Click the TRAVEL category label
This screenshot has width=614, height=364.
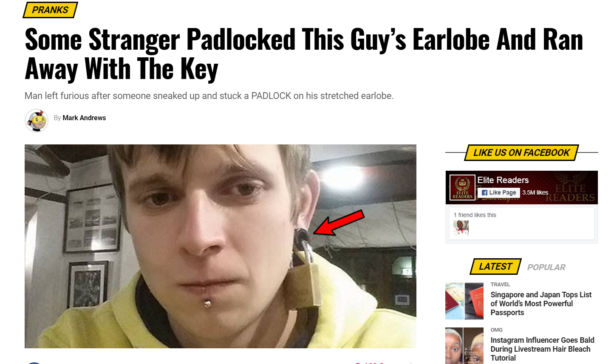(500, 285)
